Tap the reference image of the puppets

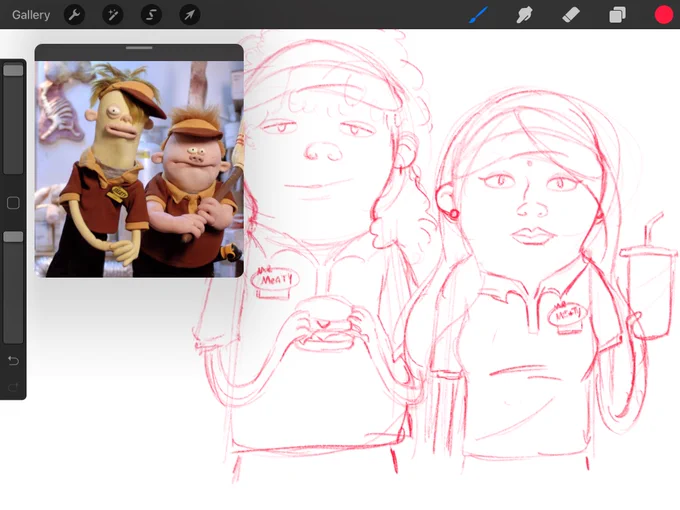tap(139, 169)
